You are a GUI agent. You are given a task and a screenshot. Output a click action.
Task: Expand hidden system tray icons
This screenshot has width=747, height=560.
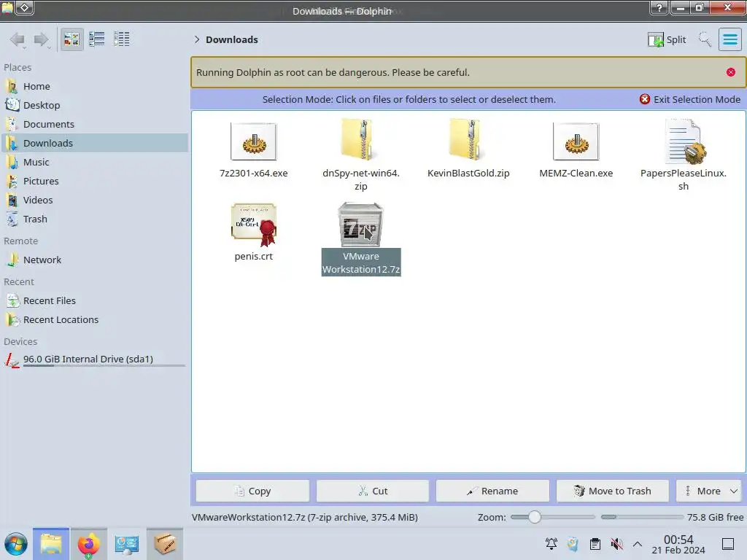click(x=638, y=544)
